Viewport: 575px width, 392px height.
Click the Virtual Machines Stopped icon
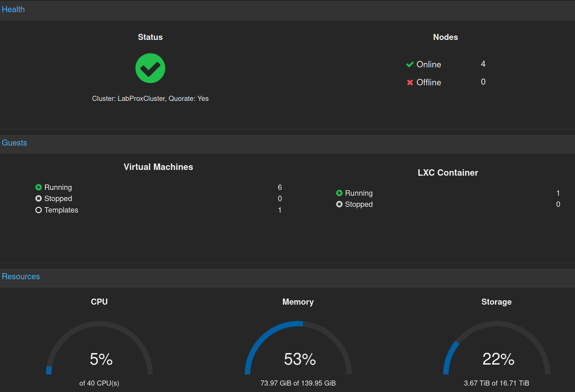click(x=39, y=198)
